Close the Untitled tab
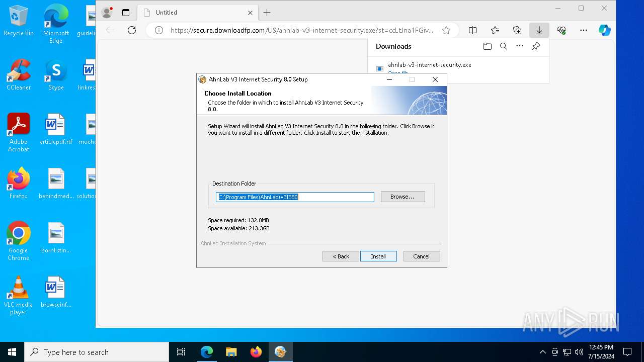Screen dimensions: 644x362 pos(250,13)
